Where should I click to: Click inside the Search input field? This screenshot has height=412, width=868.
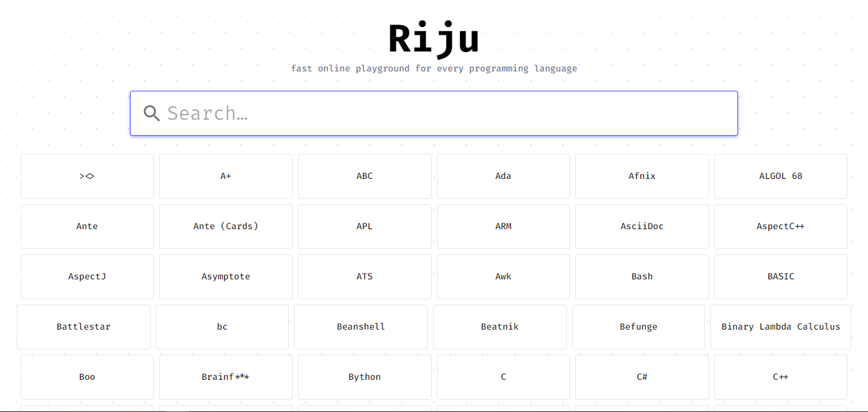(434, 113)
